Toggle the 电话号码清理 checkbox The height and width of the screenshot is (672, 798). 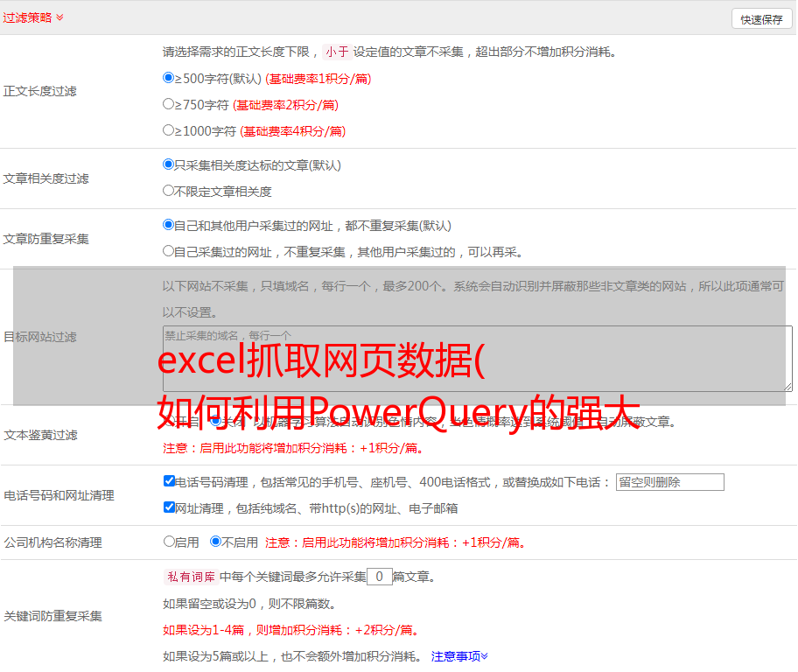pyautogui.click(x=169, y=481)
